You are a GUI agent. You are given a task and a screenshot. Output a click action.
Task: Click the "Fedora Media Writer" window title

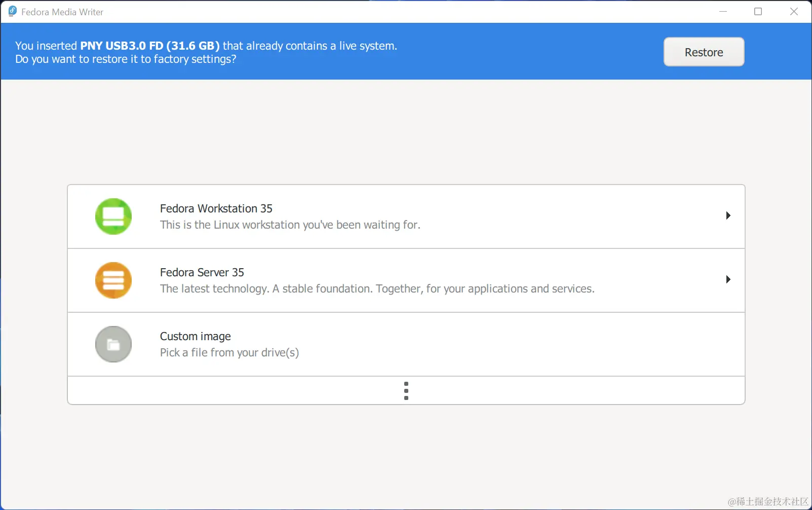[62, 12]
